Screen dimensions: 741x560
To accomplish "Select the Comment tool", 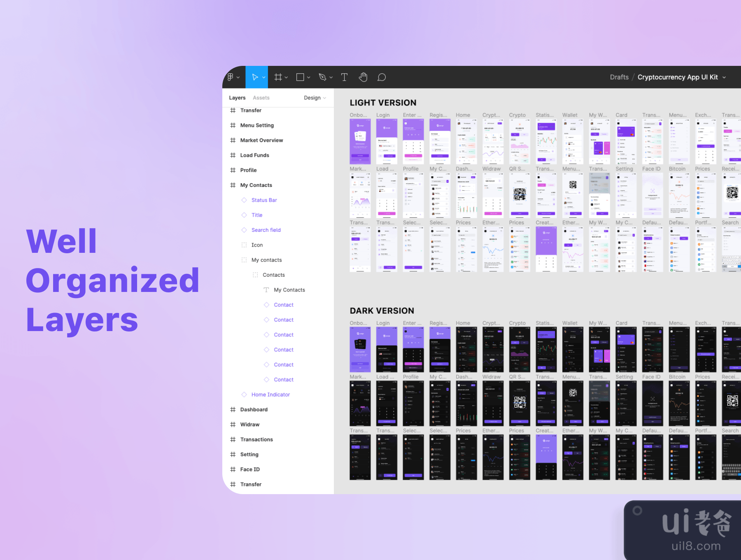I will tap(382, 77).
